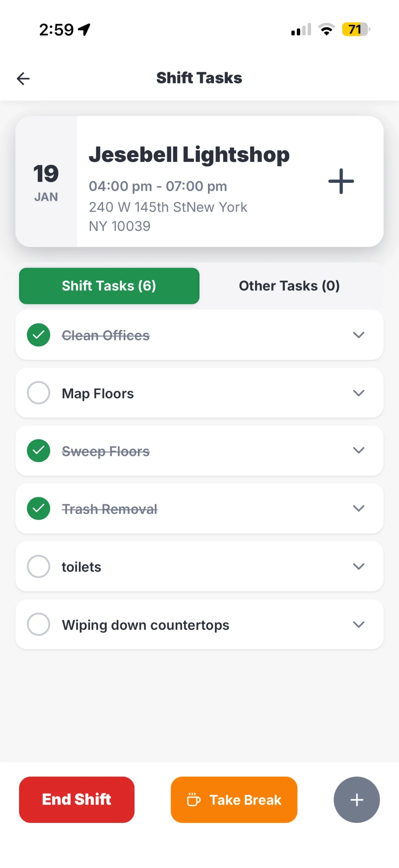Tap the Wi-Fi status icon

click(327, 29)
